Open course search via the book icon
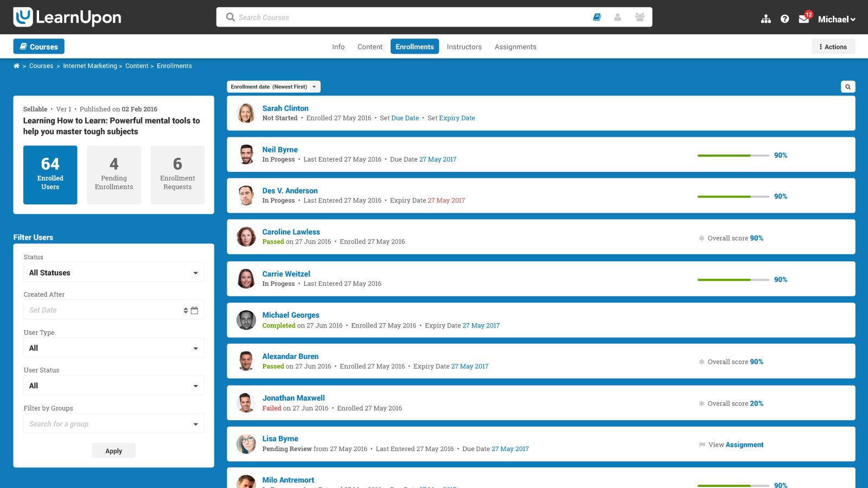The width and height of the screenshot is (868, 488). pos(597,17)
